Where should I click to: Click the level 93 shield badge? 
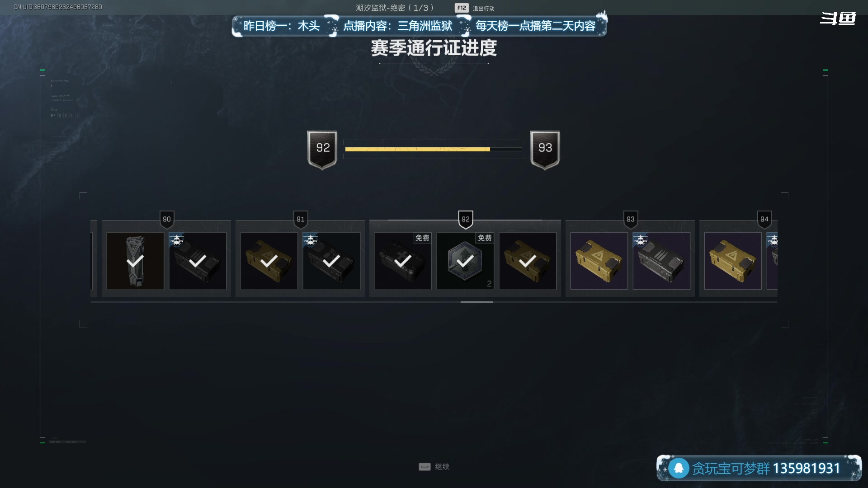pyautogui.click(x=545, y=150)
